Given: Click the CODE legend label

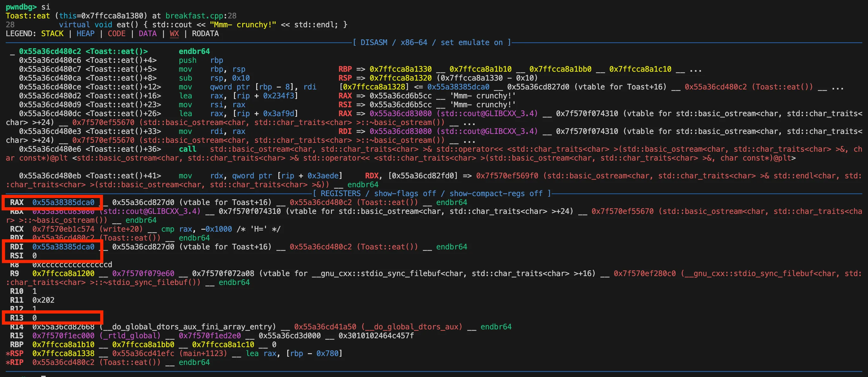Looking at the screenshot, I should (117, 34).
